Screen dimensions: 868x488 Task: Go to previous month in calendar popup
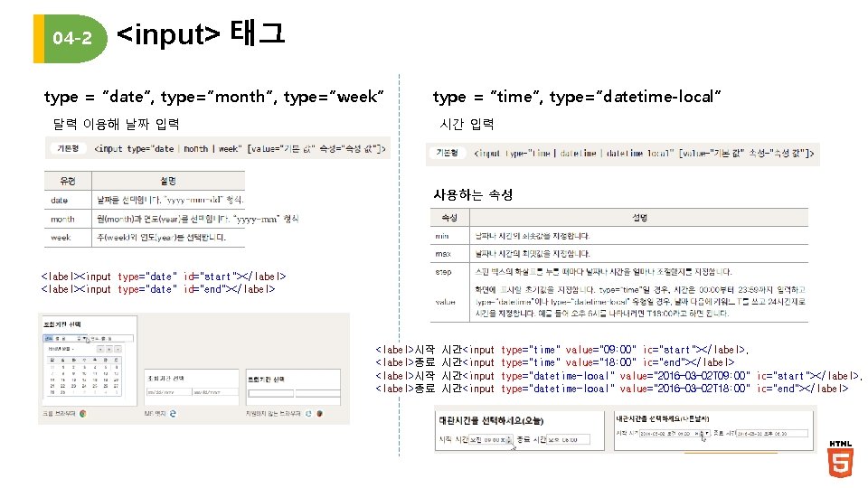[100, 349]
